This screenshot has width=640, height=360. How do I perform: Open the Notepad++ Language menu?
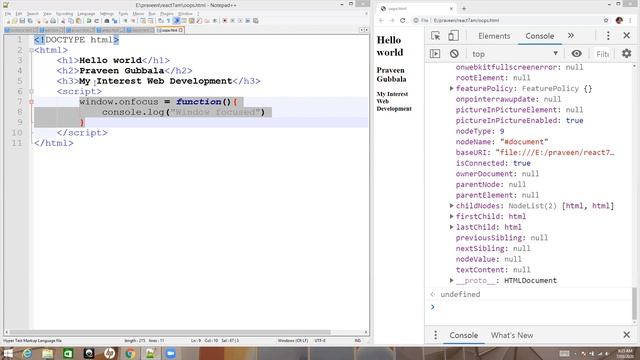[86, 14]
